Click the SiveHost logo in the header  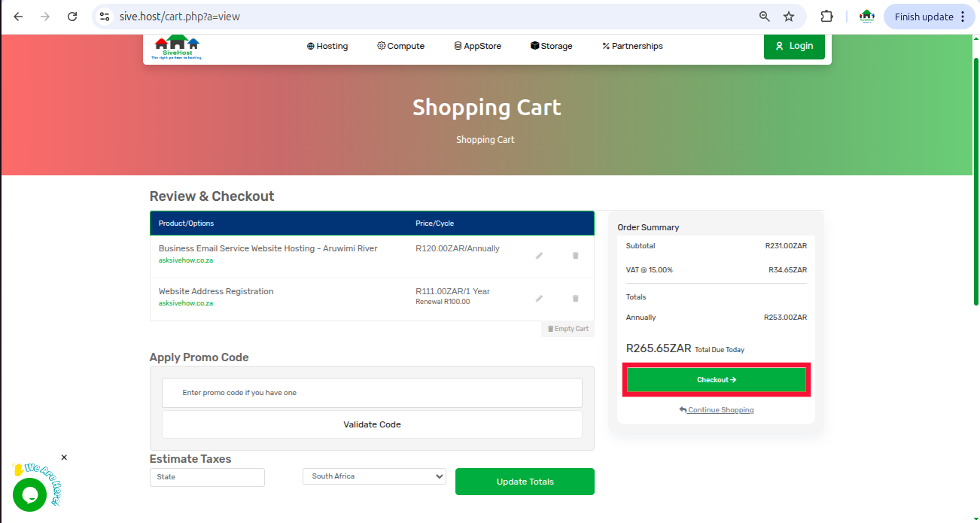[x=177, y=47]
